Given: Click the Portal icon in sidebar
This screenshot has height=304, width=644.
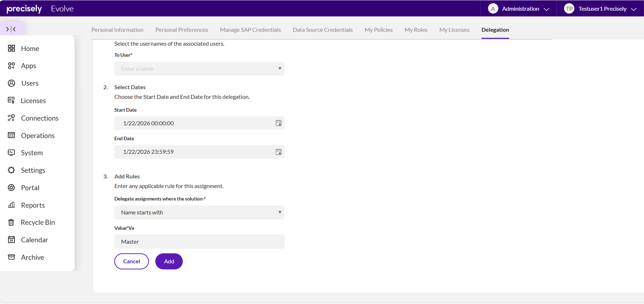Looking at the screenshot, I should (11, 188).
